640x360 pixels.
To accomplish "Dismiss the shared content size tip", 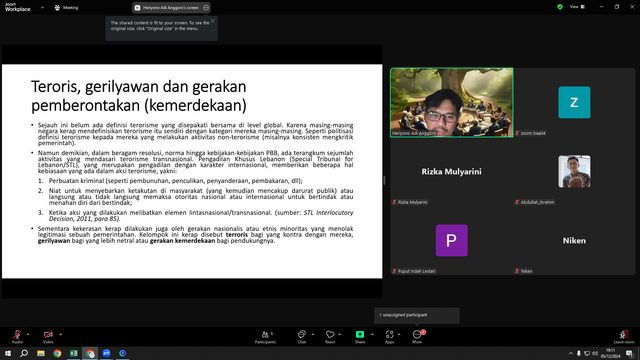I will pyautogui.click(x=213, y=21).
